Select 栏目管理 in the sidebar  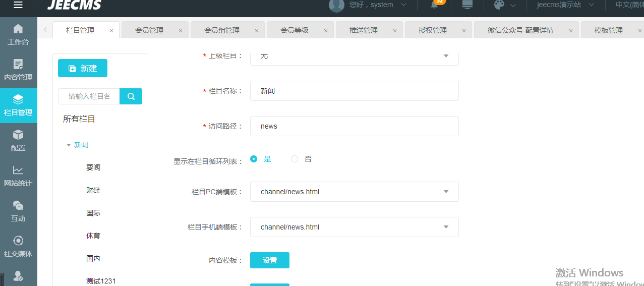tap(18, 105)
